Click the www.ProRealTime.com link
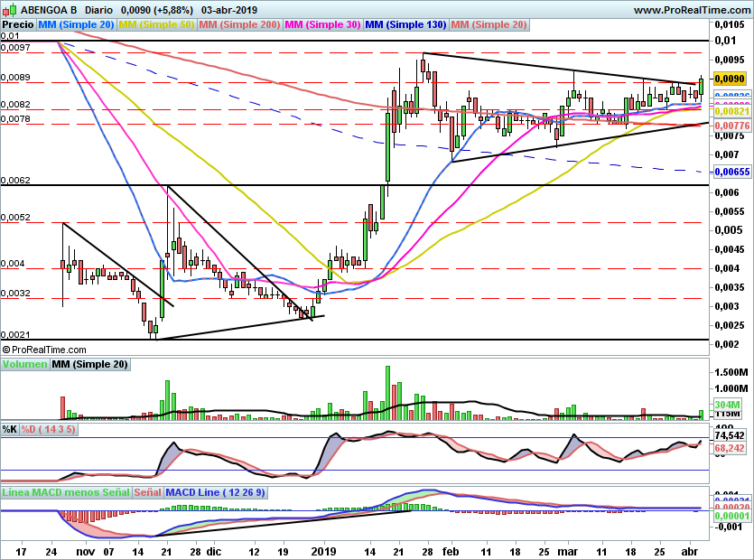Image resolution: width=754 pixels, height=560 pixels. 692,10
